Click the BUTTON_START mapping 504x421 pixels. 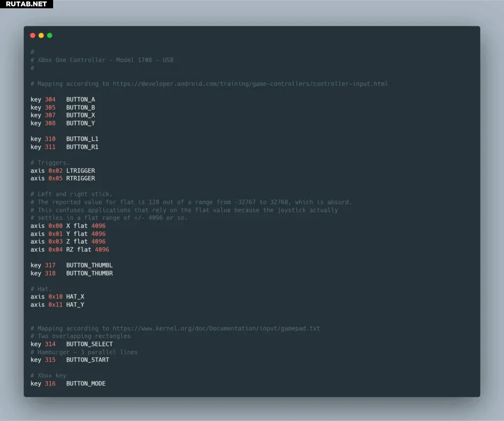pos(88,360)
